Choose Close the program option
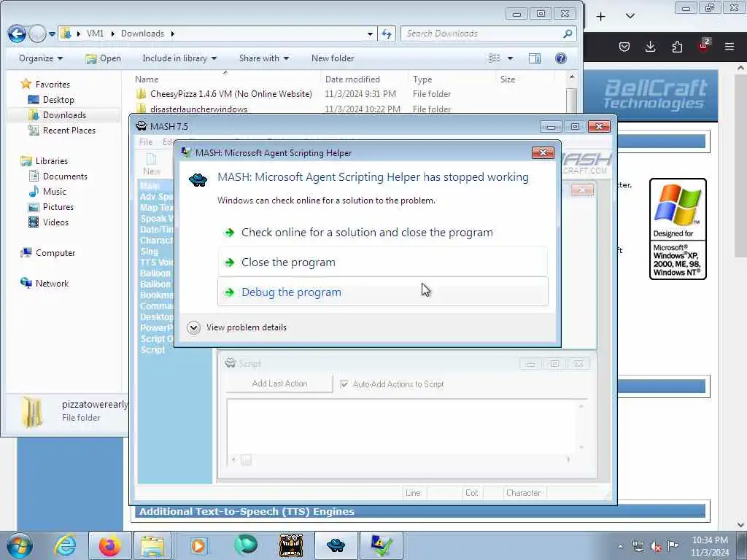The width and height of the screenshot is (747, 560). 382,262
